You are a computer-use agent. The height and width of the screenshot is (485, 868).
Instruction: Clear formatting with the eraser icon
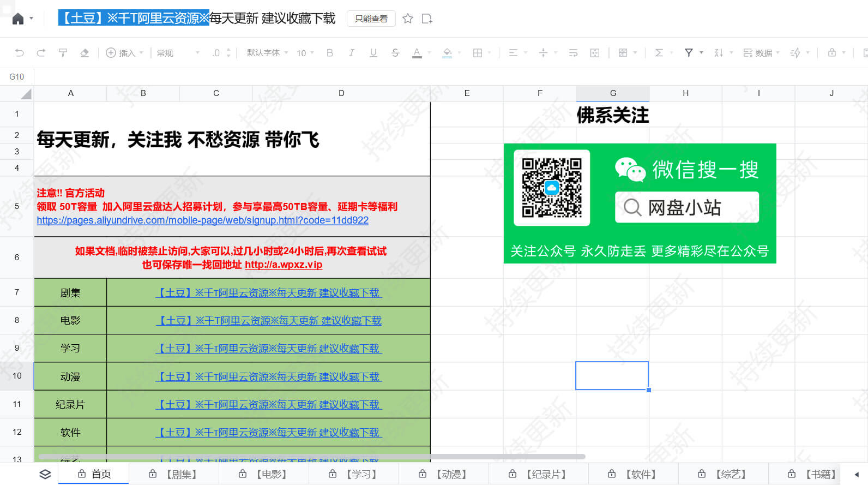[85, 53]
